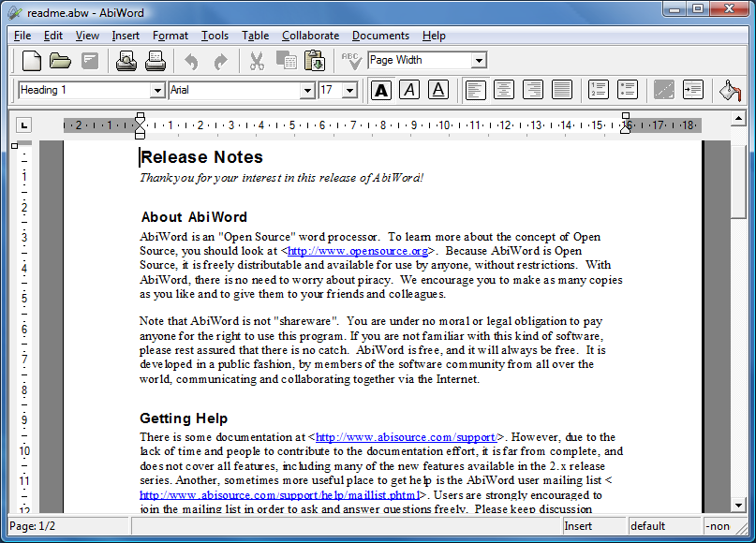Click the vertical scrollbar thumb

pyautogui.click(x=738, y=181)
